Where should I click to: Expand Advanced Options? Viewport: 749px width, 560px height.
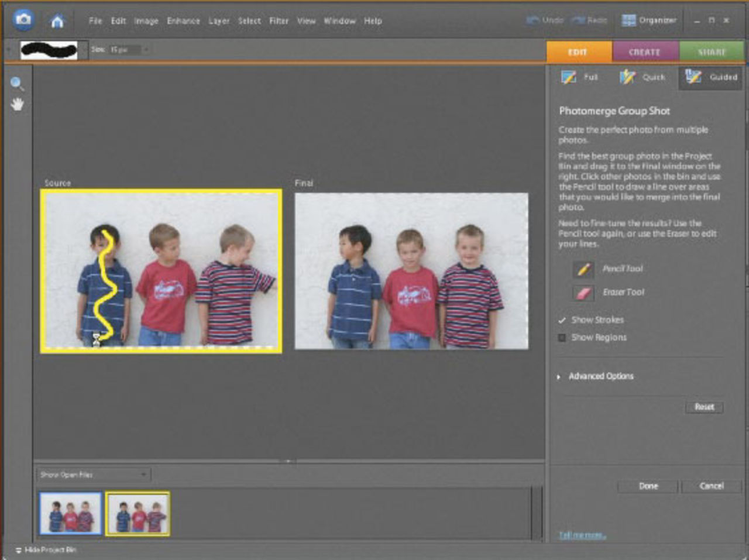(x=600, y=376)
